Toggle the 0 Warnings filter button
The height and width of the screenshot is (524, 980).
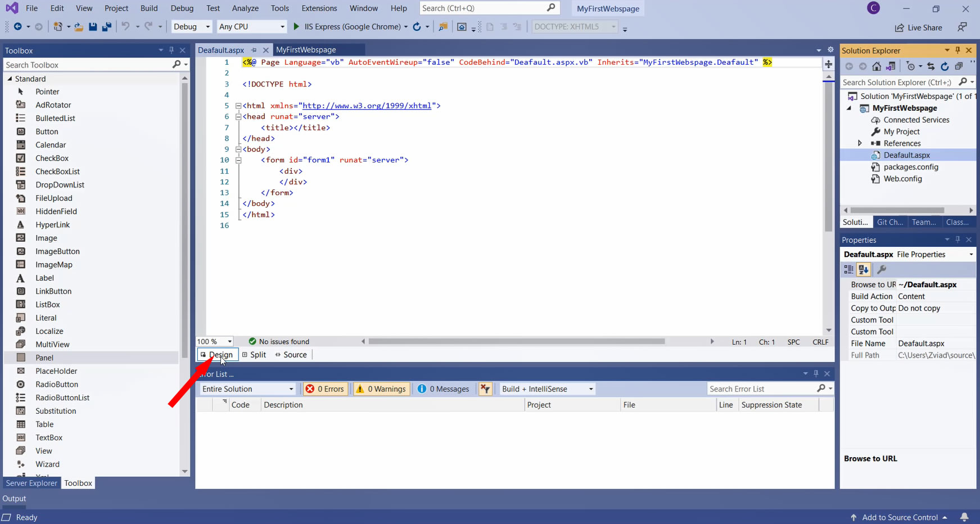(381, 389)
